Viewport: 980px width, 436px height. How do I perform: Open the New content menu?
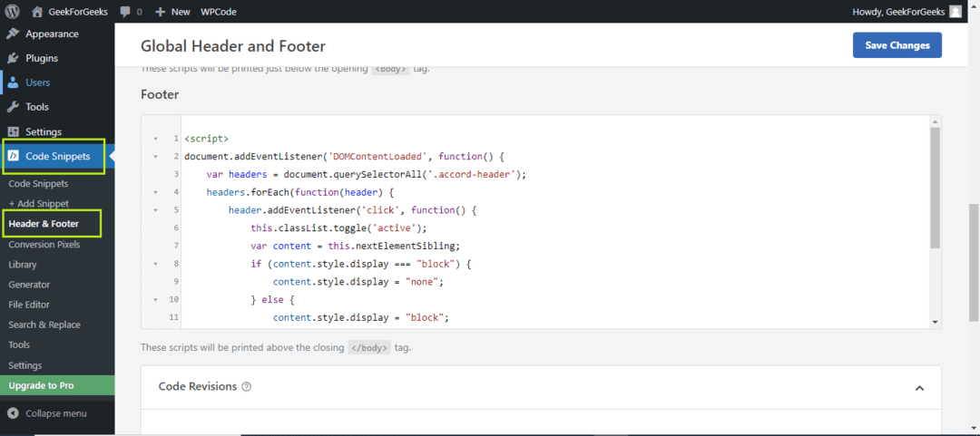tap(172, 11)
